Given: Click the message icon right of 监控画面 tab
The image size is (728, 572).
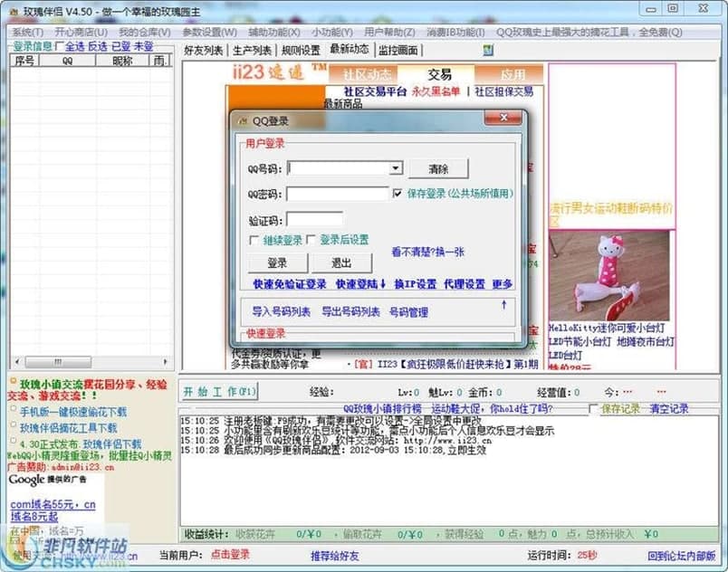Looking at the screenshot, I should 488,51.
